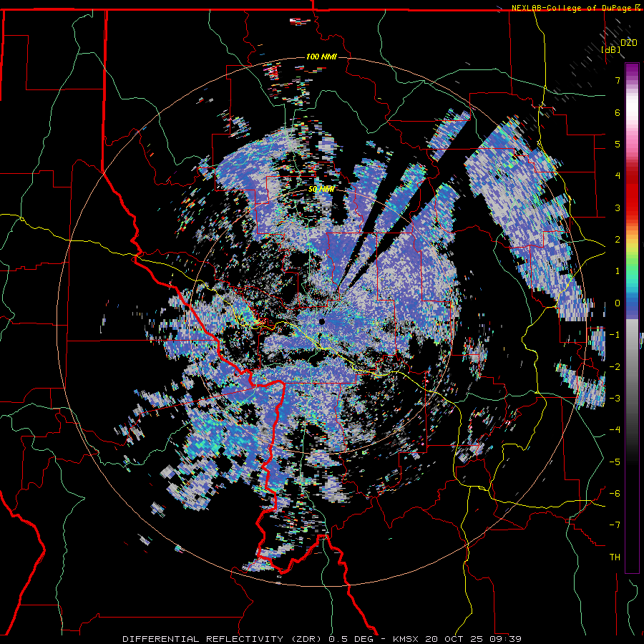Click the black radar site dot
This screenshot has height=644, width=644.
point(322,321)
